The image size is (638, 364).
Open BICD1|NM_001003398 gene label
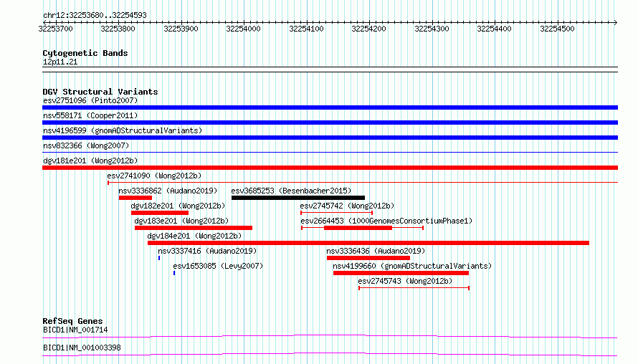[x=82, y=348]
